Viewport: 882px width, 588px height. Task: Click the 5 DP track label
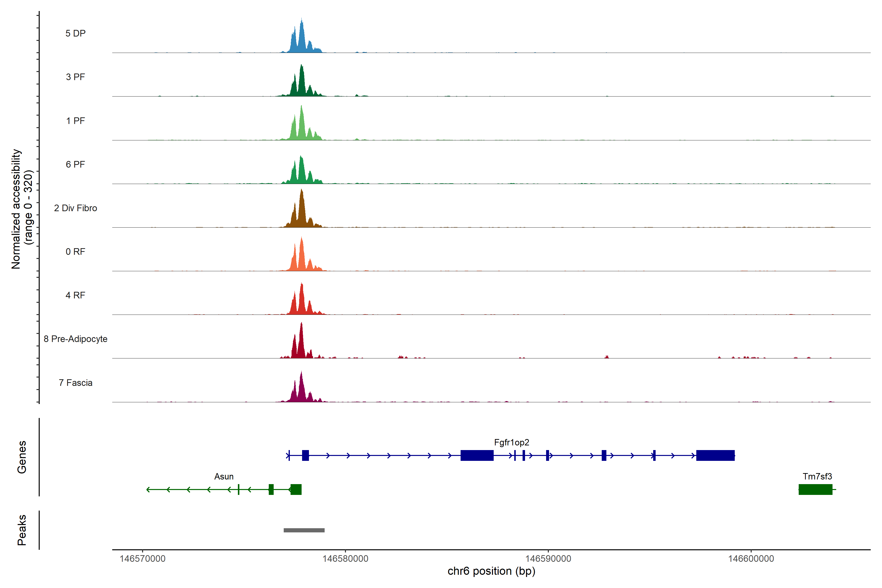pos(75,33)
